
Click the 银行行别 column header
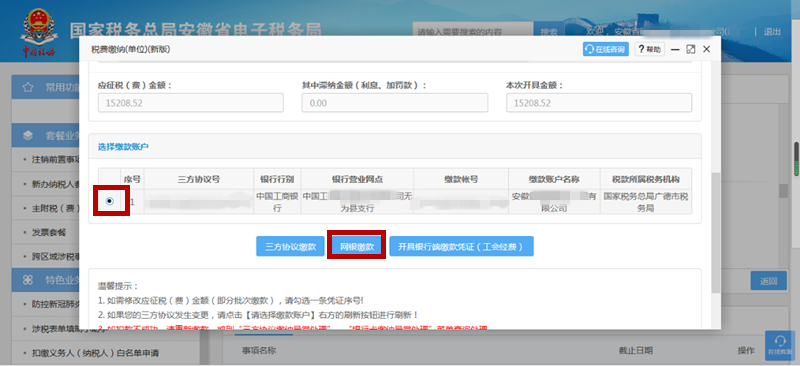(x=277, y=179)
